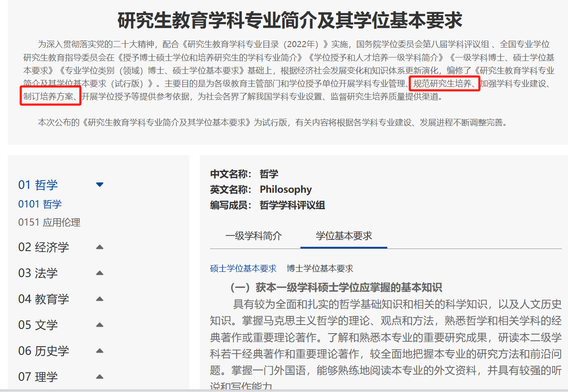
Task: Open the 0151 应用伦理 sub-item
Action: (49, 223)
